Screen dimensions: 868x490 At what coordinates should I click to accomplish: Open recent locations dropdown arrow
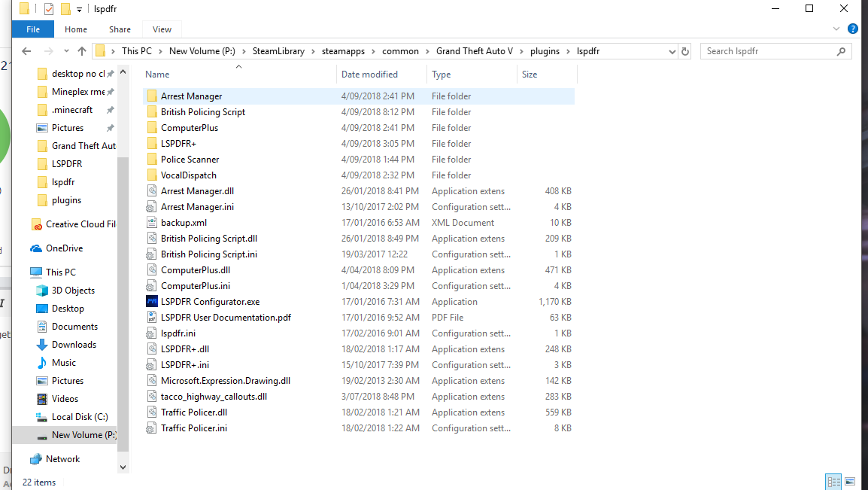click(x=66, y=51)
